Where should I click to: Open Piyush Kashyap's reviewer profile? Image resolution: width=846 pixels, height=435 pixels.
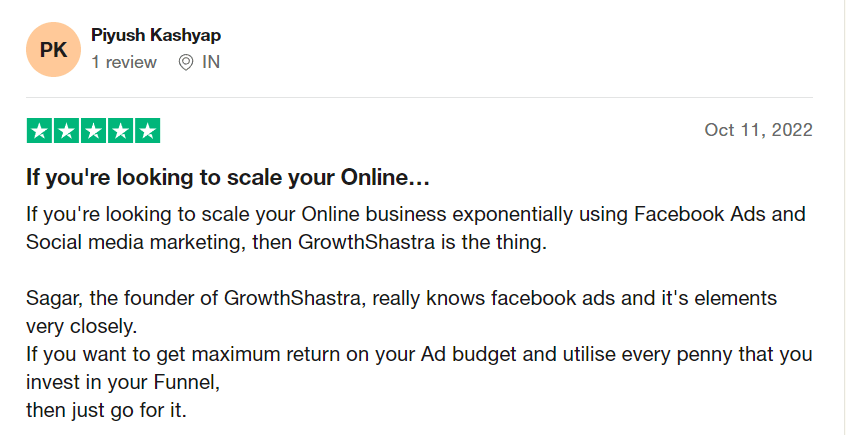pos(156,36)
